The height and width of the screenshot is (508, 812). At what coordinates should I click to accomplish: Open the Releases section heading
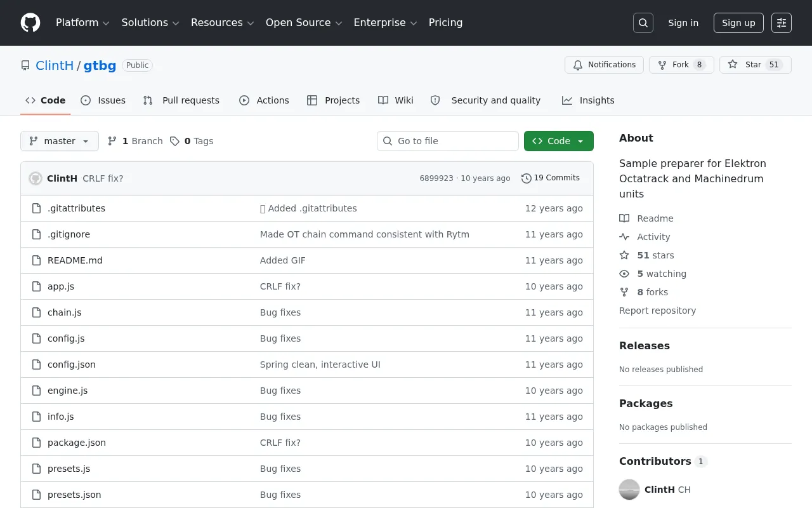(645, 346)
